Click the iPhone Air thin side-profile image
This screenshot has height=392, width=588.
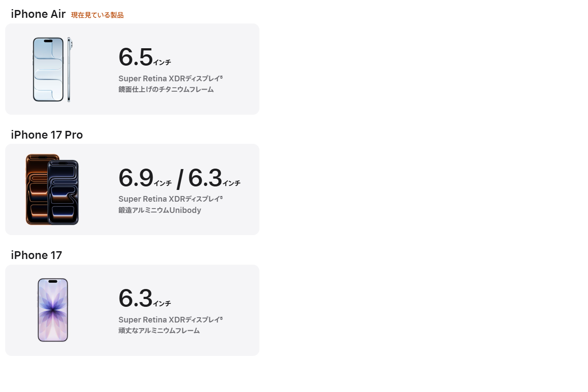[x=69, y=70]
